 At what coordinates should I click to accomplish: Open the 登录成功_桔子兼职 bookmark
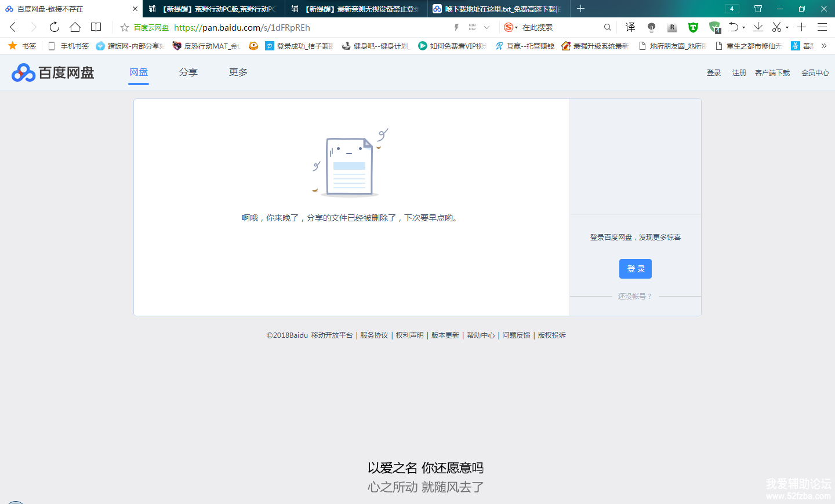pos(299,46)
